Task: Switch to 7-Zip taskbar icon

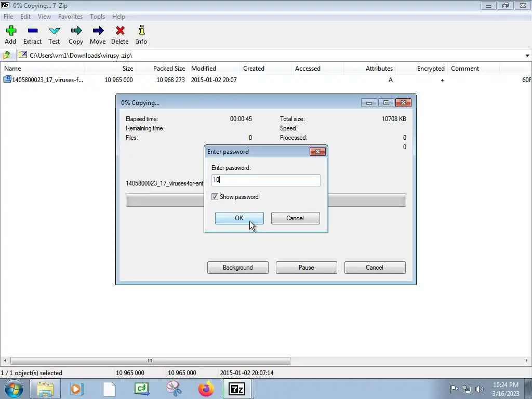Action: [x=237, y=389]
